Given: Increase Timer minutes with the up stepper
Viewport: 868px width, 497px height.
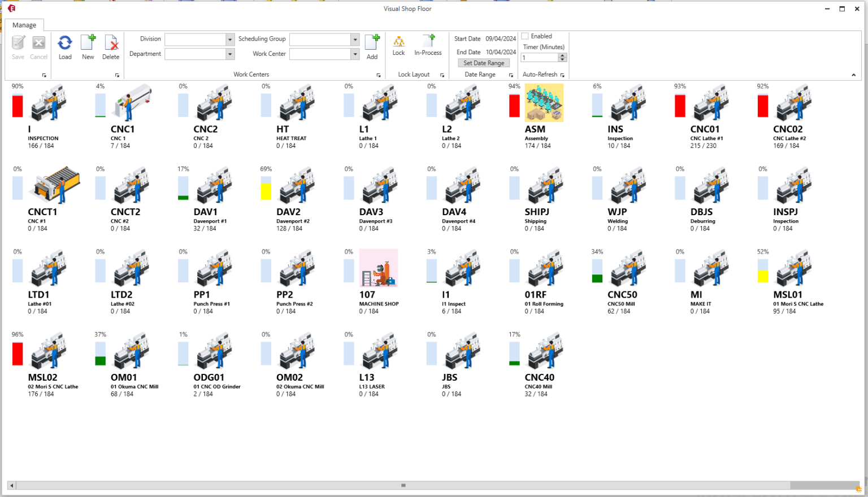Looking at the screenshot, I should pyautogui.click(x=562, y=55).
